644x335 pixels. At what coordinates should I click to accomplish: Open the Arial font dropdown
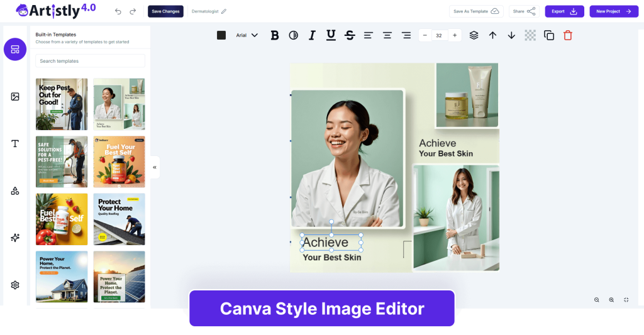247,35
